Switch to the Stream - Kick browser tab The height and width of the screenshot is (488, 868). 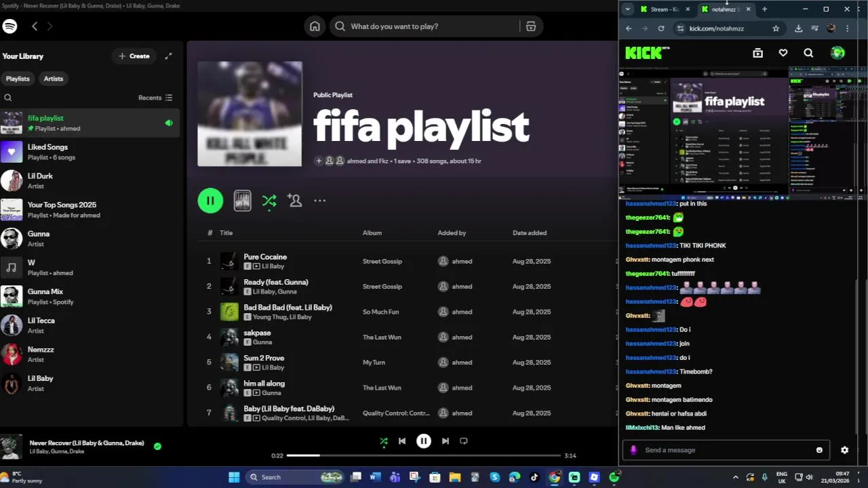coord(664,9)
